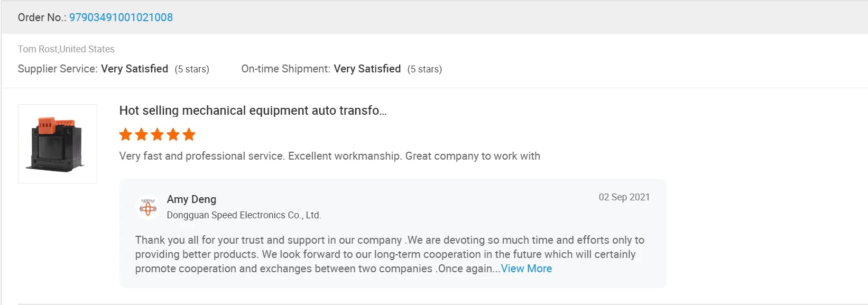Click Amy Deng's company logo avatar
Screen dimensions: 868x305
[148, 207]
